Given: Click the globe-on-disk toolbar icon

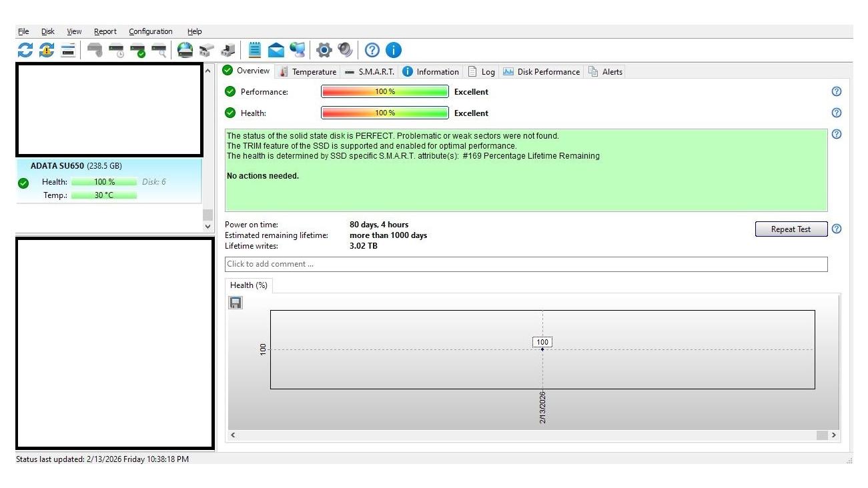Looking at the screenshot, I should 185,50.
